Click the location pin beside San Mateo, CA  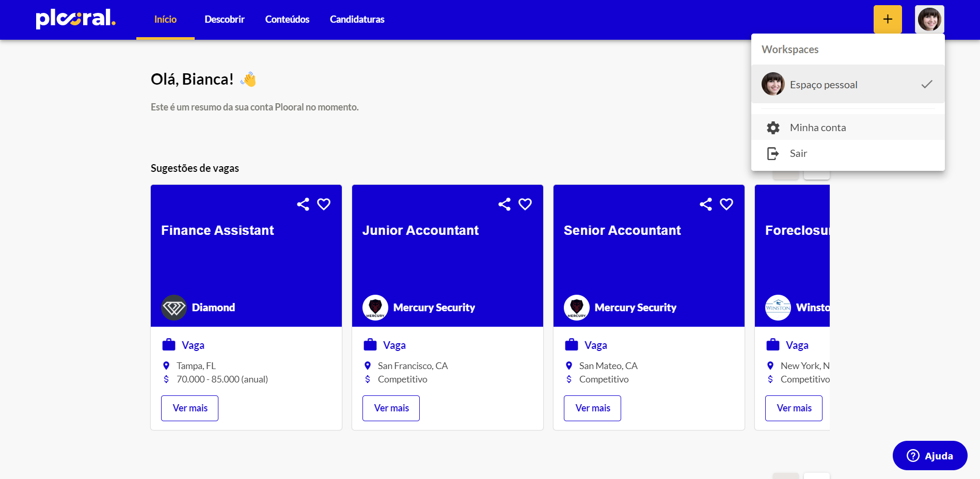pyautogui.click(x=569, y=366)
